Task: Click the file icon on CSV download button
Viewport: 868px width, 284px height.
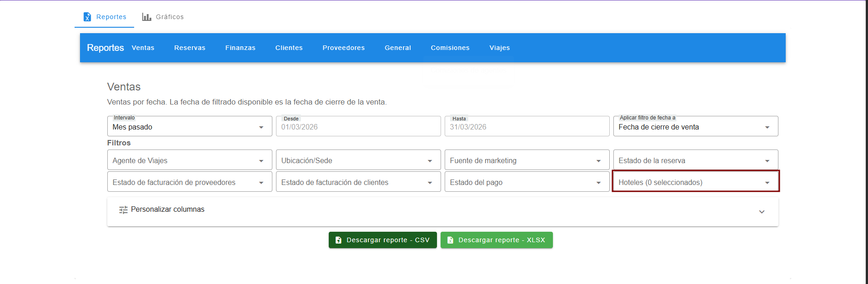Action: pyautogui.click(x=338, y=240)
